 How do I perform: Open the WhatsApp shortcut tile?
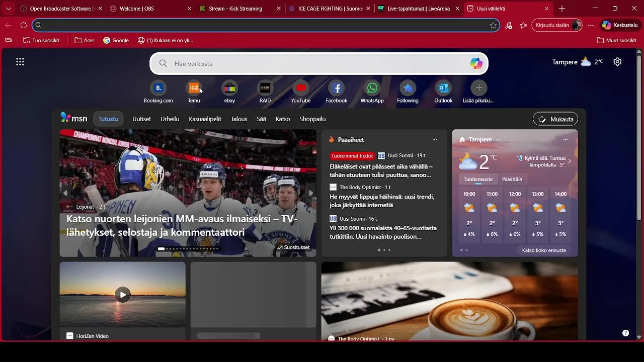pos(372,92)
